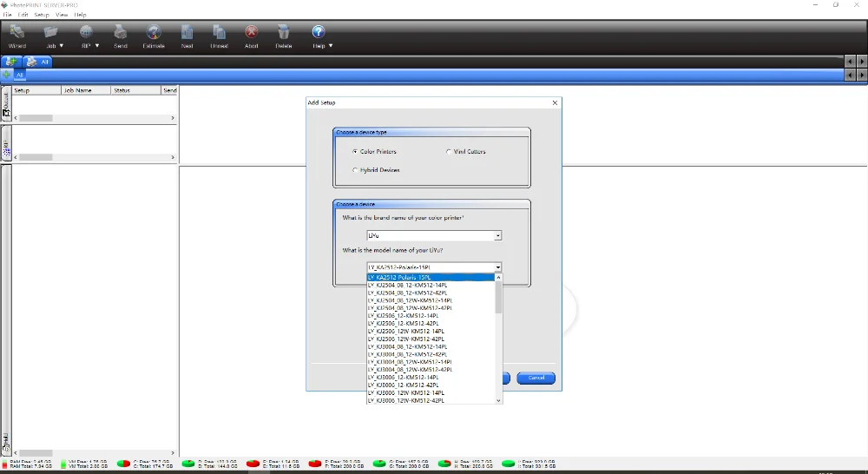
Task: Select LY_KJ2504_08_12-KM512-42PL model
Action: [431, 293]
